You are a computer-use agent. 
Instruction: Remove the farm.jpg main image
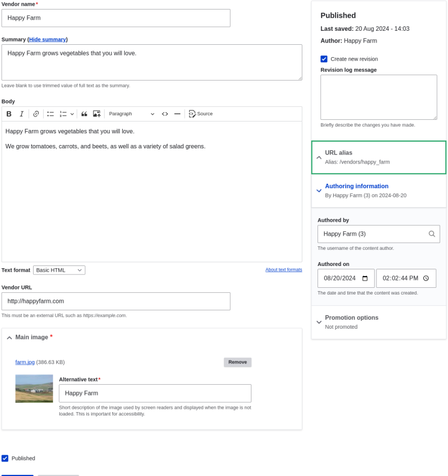237,362
